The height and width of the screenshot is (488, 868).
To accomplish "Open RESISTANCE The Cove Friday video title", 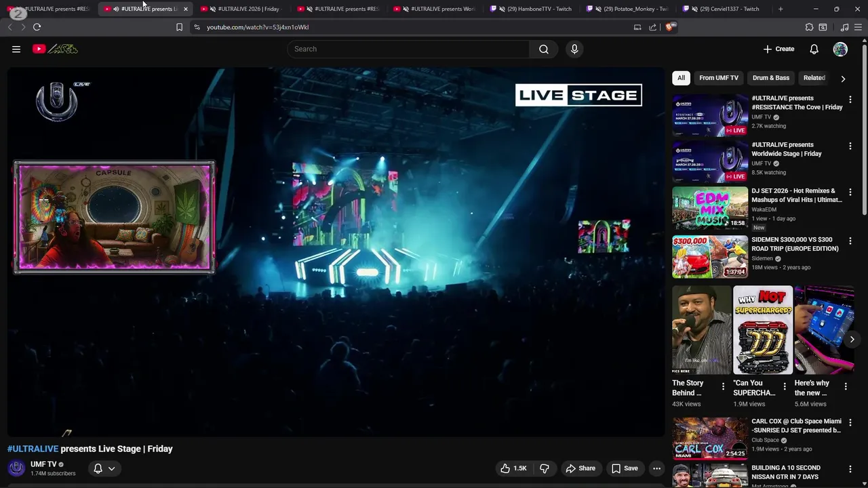I will pos(797,102).
